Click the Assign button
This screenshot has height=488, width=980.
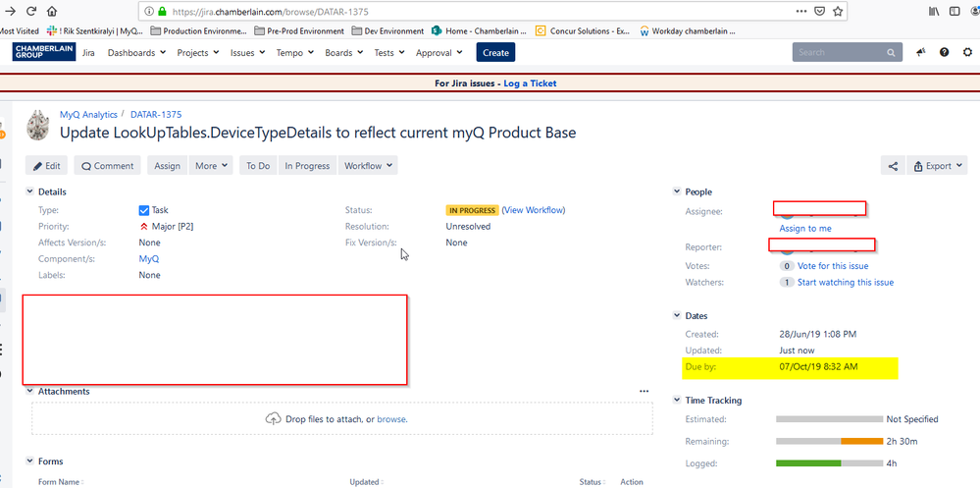(x=168, y=166)
